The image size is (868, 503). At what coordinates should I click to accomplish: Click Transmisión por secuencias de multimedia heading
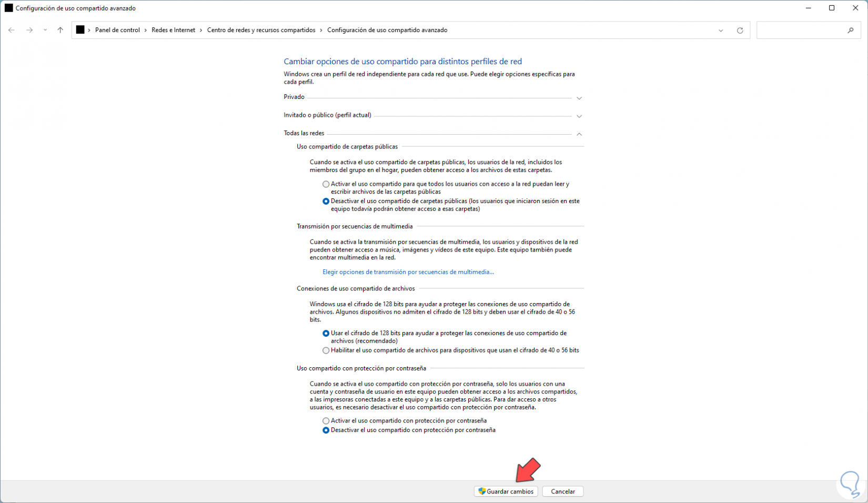coord(355,226)
